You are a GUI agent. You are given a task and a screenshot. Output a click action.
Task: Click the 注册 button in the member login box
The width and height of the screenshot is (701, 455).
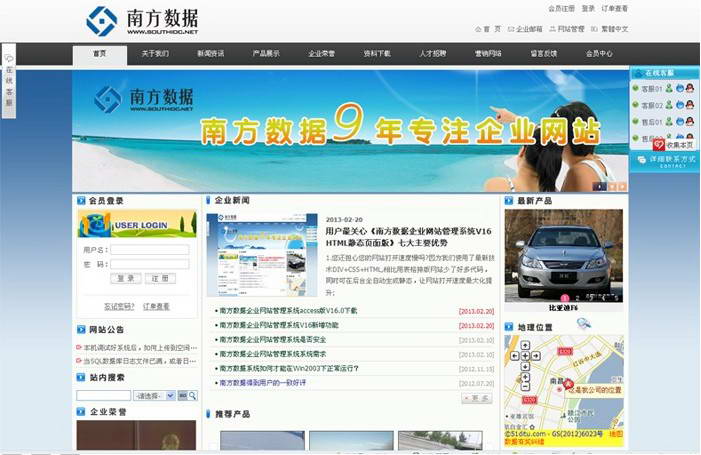pyautogui.click(x=160, y=278)
